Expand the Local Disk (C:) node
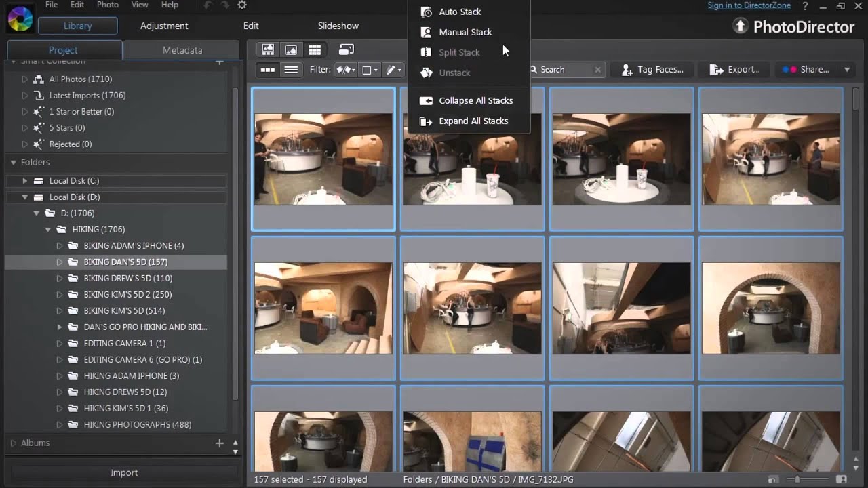868x488 pixels. pyautogui.click(x=24, y=181)
